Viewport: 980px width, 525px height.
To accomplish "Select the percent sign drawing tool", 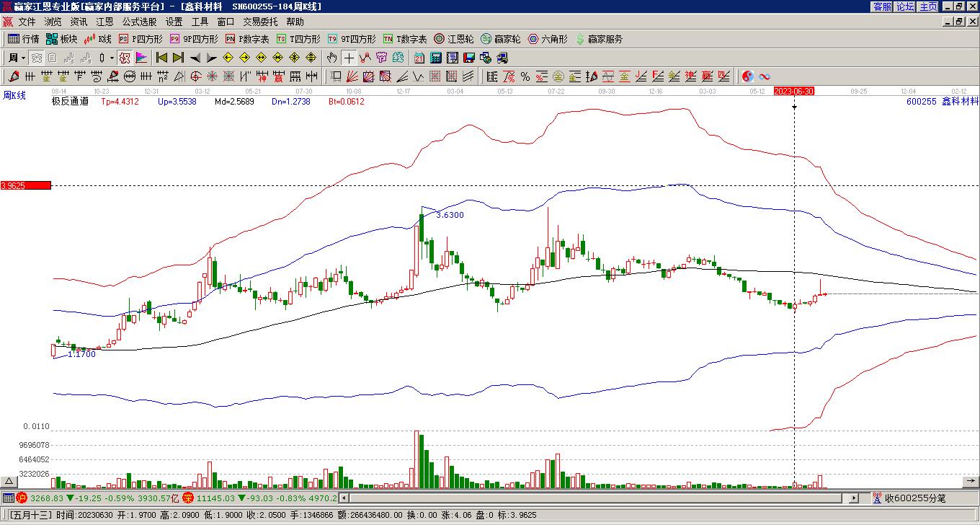I will pyautogui.click(x=525, y=76).
